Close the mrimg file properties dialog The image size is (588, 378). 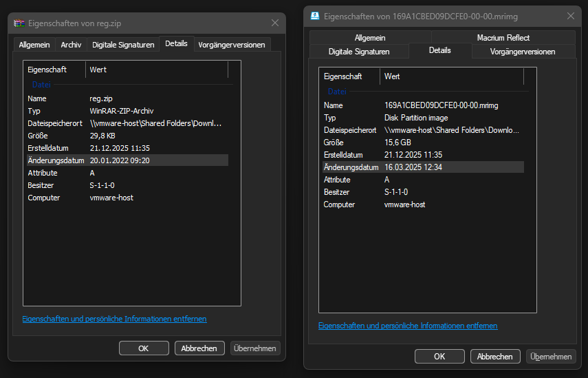570,15
